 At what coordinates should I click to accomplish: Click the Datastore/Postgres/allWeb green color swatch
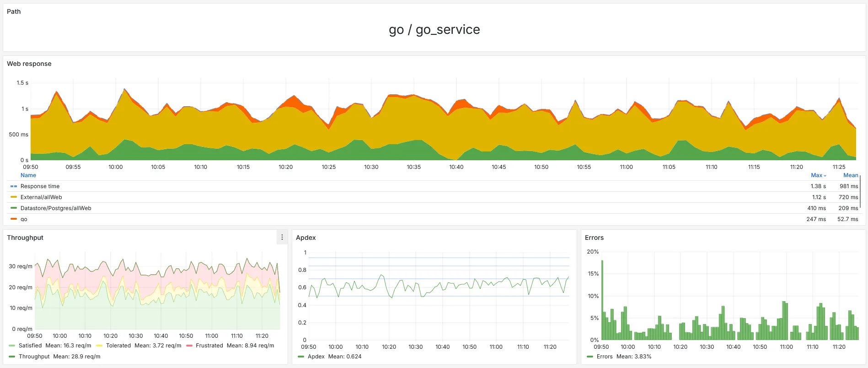click(14, 208)
